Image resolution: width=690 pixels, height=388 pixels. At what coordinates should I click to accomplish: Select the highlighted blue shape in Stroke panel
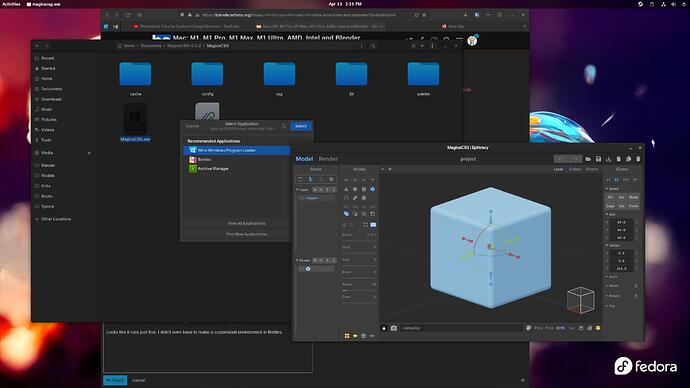(373, 189)
